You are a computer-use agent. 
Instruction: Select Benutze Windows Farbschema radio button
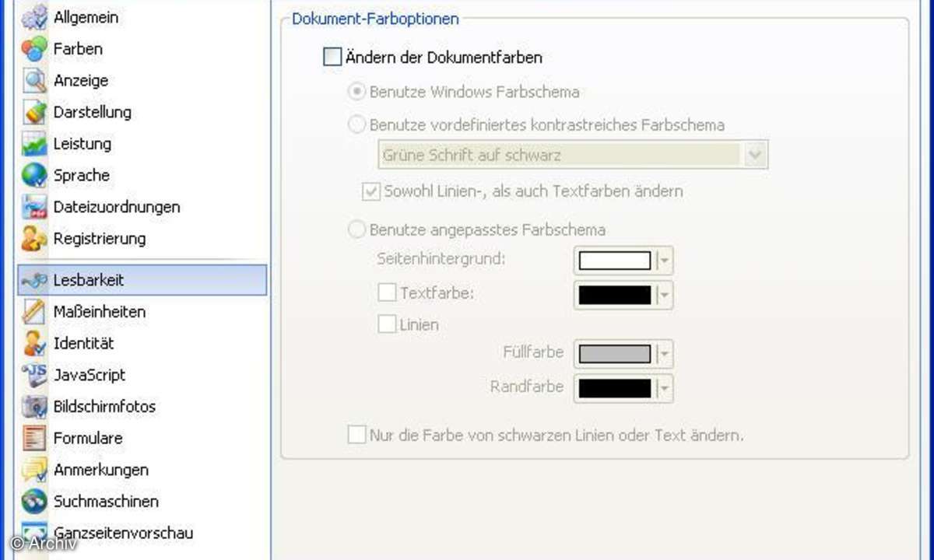point(356,92)
